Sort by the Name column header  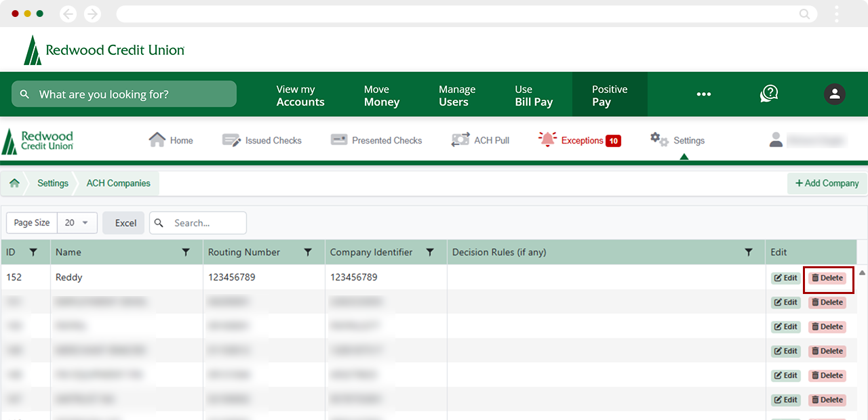click(x=68, y=252)
